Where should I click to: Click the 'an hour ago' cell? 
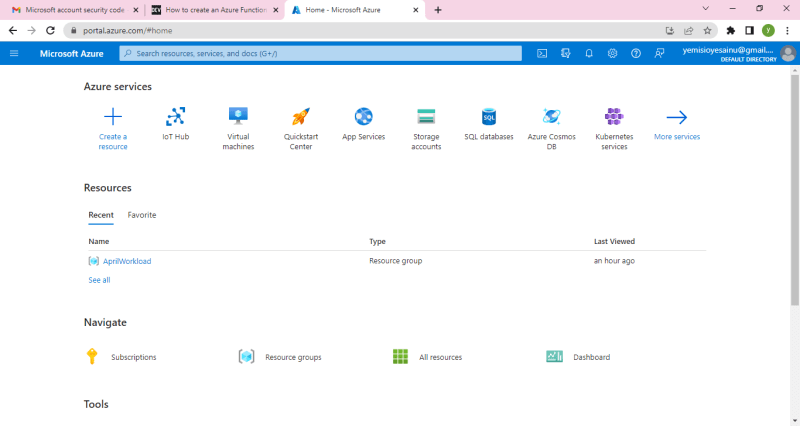coord(614,261)
